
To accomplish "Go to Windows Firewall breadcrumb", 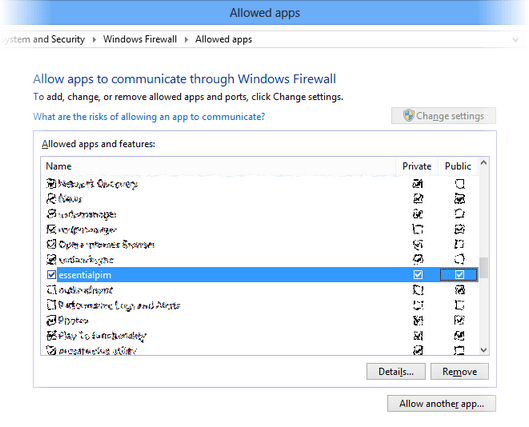I will coord(140,39).
